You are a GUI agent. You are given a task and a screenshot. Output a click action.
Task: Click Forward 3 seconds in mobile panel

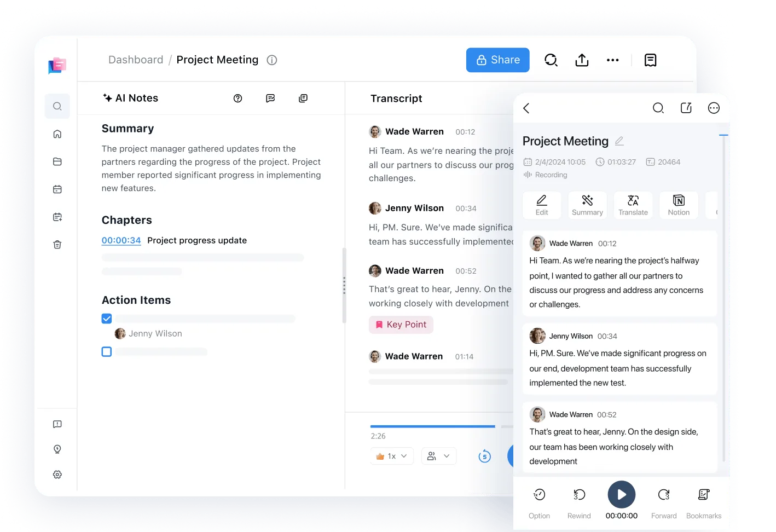pos(664,503)
